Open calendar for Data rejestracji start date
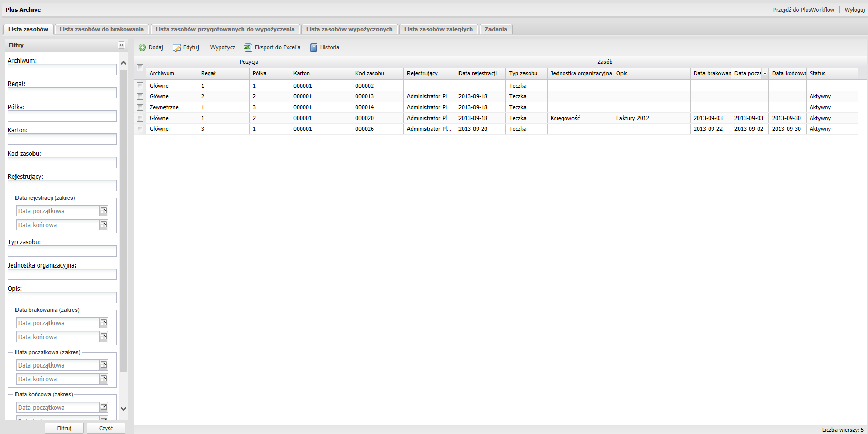The height and width of the screenshot is (434, 868). tap(104, 211)
